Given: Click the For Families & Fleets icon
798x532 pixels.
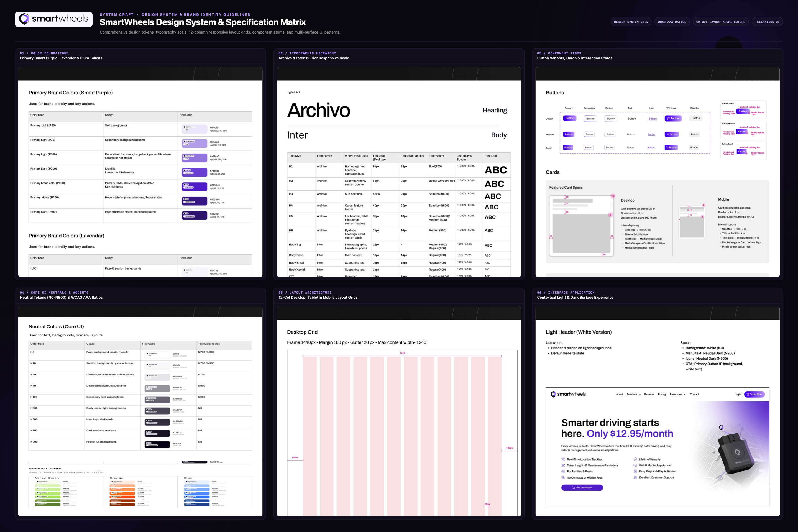Looking at the screenshot, I should point(563,472).
